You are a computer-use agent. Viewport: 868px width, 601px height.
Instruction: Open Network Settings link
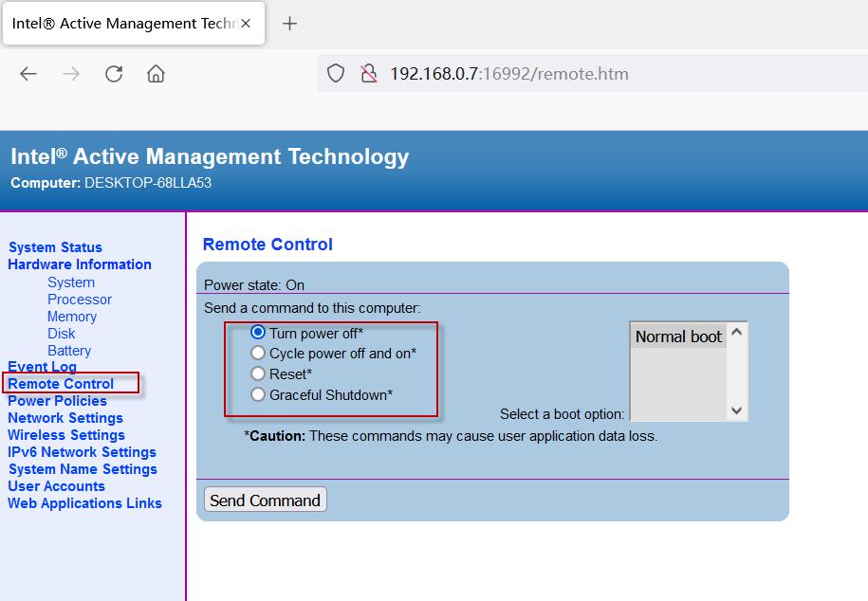tap(65, 418)
